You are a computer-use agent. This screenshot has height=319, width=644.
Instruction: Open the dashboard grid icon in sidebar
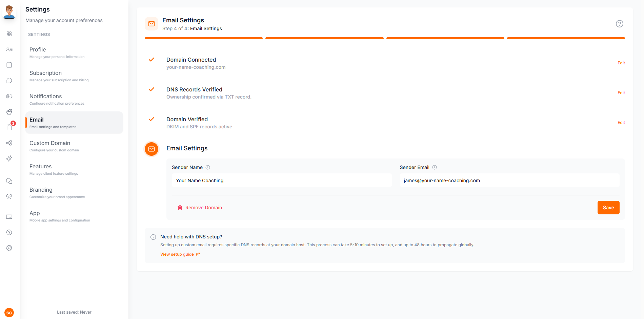click(x=9, y=34)
